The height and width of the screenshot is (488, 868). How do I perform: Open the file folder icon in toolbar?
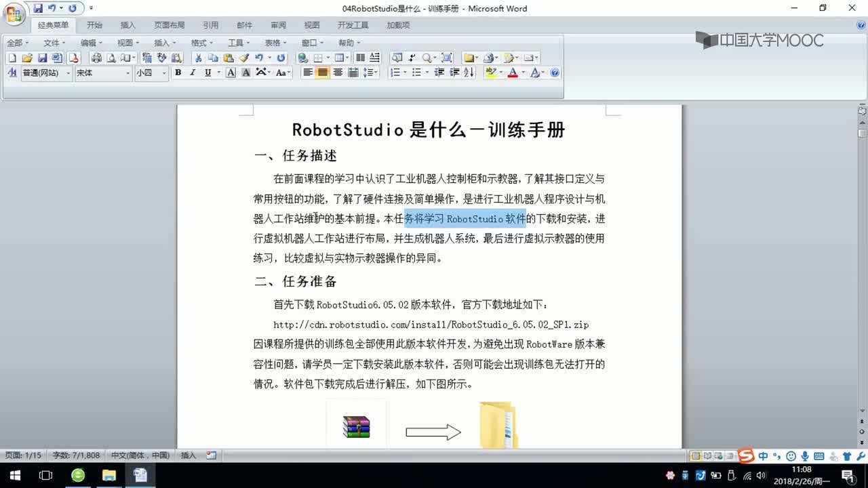click(27, 58)
